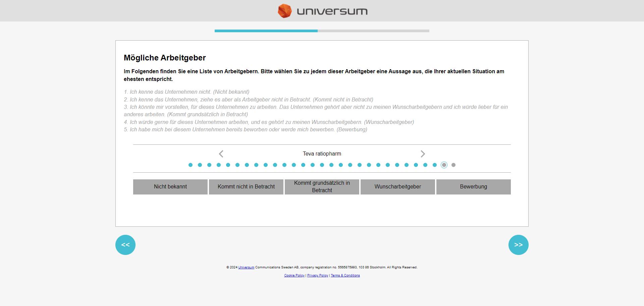This screenshot has width=644, height=306.
Task: Click statement '1. Ich kenne das Unternehmen nicht'
Action: [186, 92]
